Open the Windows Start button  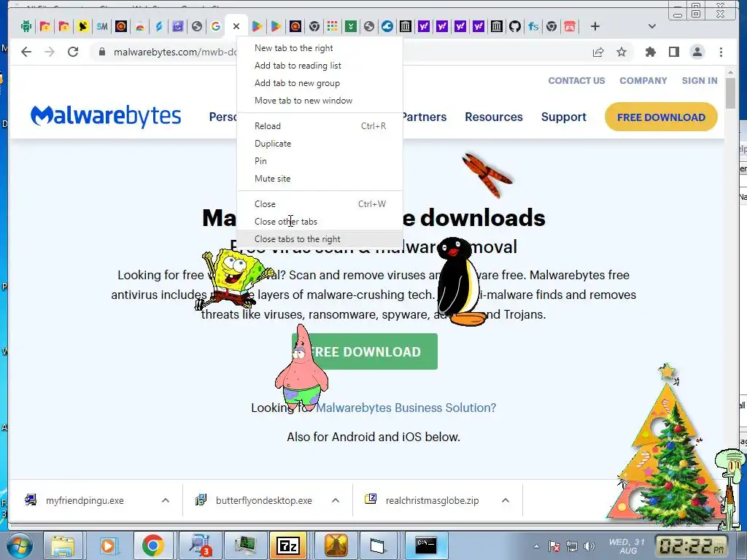click(x=18, y=545)
